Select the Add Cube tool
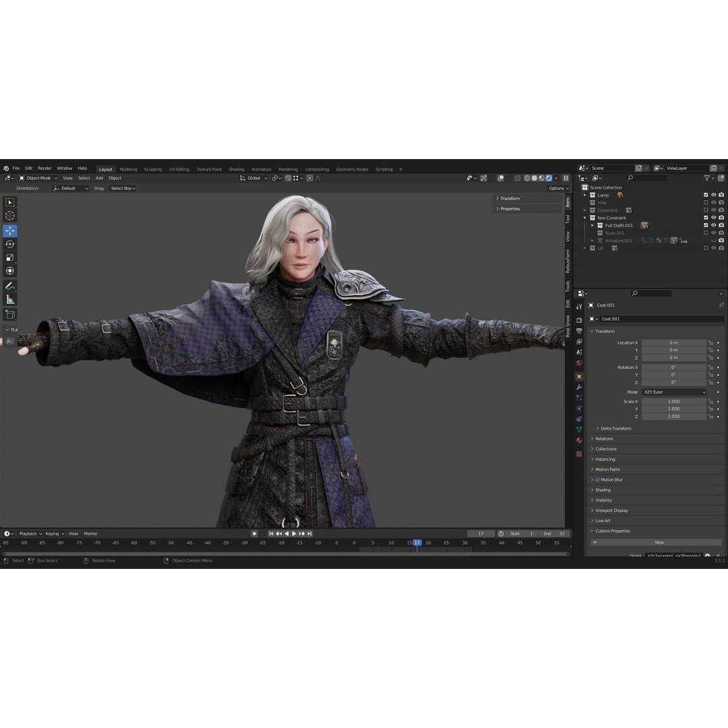Viewport: 728px width, 728px height. (9, 314)
